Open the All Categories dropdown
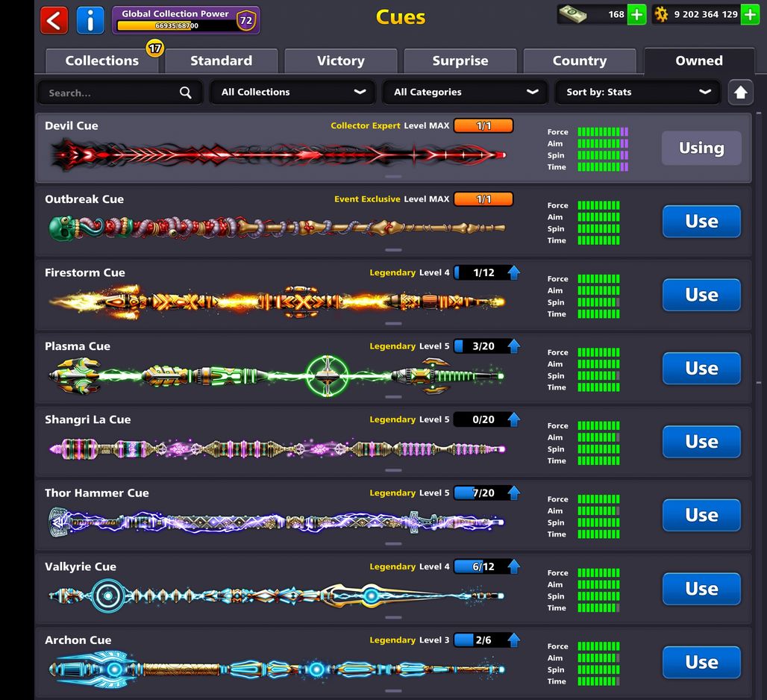767x700 pixels. [x=465, y=93]
